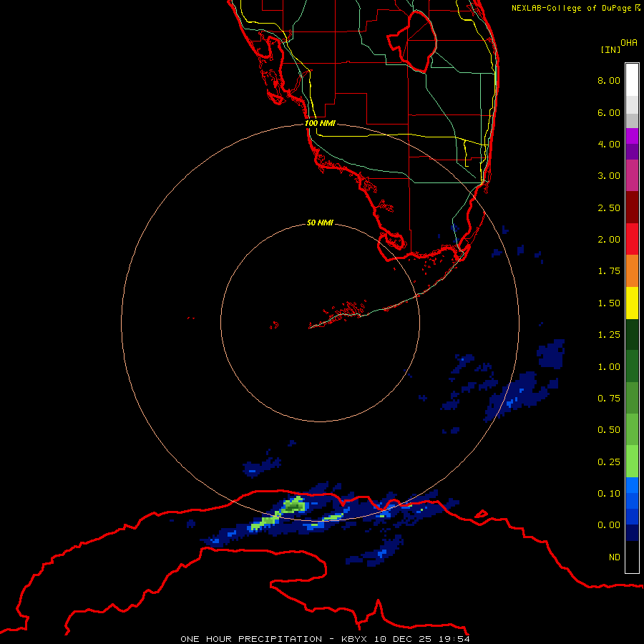Pick the orange legend swatch
644x644 pixels.
click(x=632, y=271)
